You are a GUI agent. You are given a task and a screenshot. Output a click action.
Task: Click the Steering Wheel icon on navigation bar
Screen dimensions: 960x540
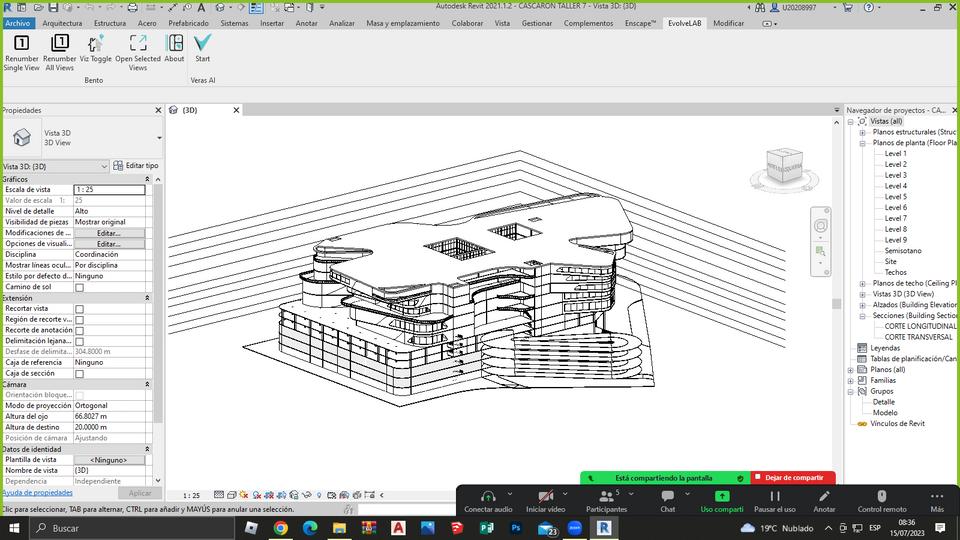point(820,225)
